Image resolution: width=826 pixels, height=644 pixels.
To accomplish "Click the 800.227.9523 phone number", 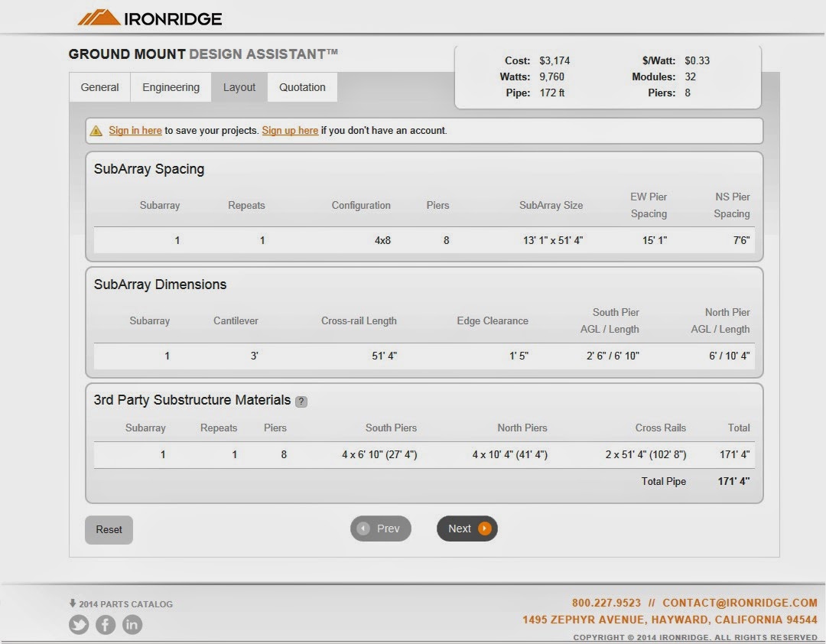I will tap(606, 603).
